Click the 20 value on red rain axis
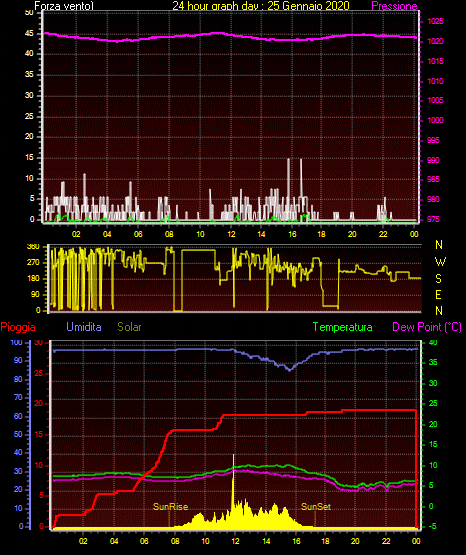This screenshot has height=555, width=466. [39, 404]
